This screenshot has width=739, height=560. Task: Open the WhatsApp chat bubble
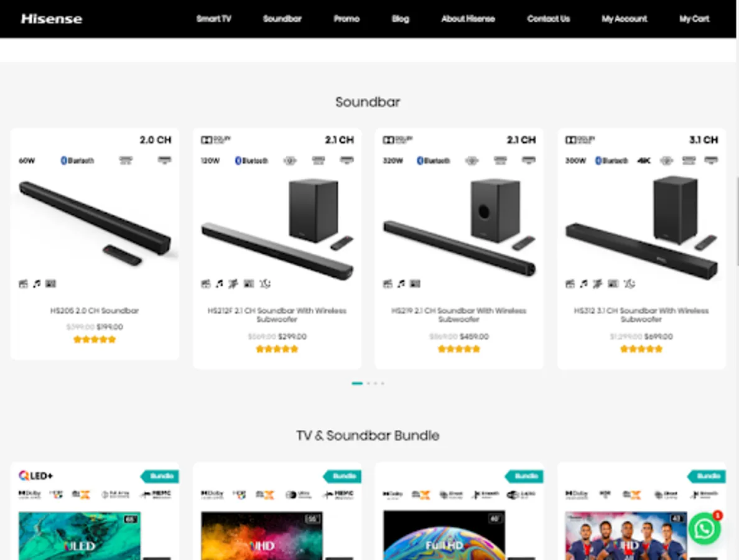704,528
